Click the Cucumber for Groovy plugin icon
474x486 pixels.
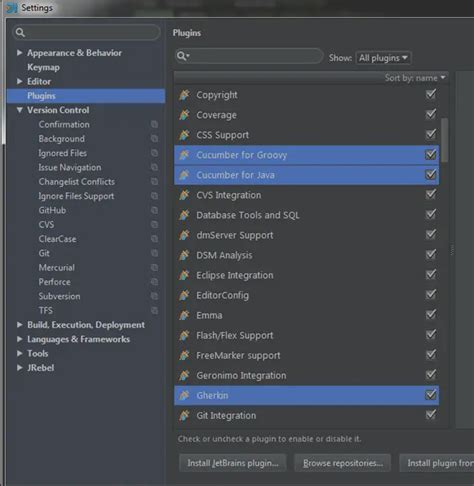pyautogui.click(x=184, y=155)
